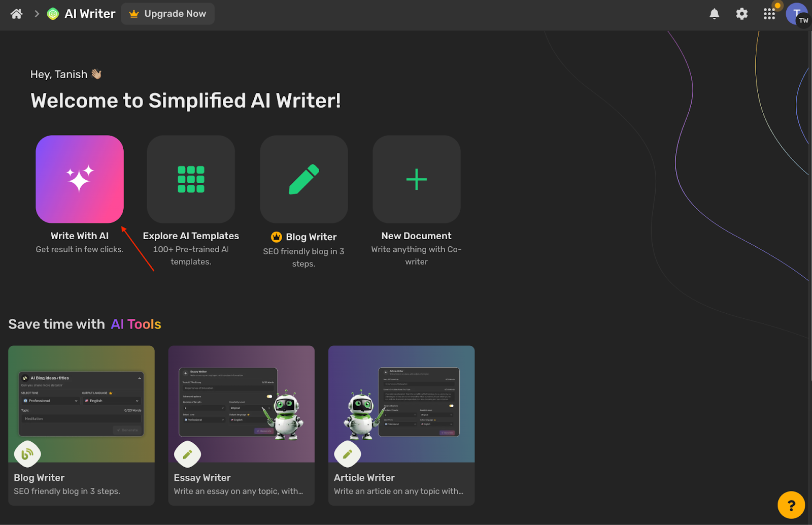Click 'SEO friendly blog in 3 steps.' card text
The image size is (812, 525).
(x=67, y=491)
